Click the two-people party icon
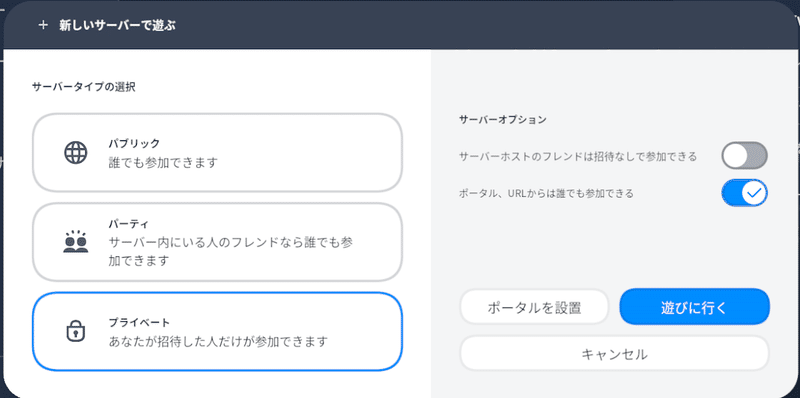800x398 pixels. pos(76,241)
